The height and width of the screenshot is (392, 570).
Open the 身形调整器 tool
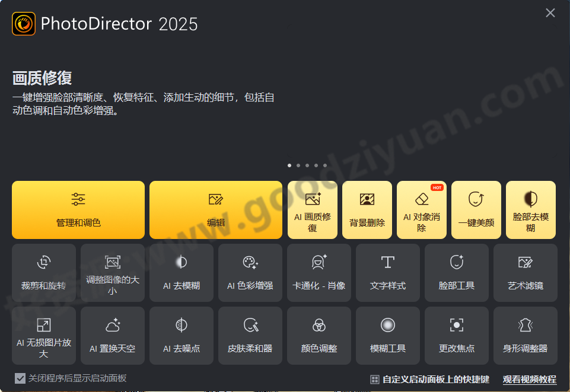tap(525, 336)
